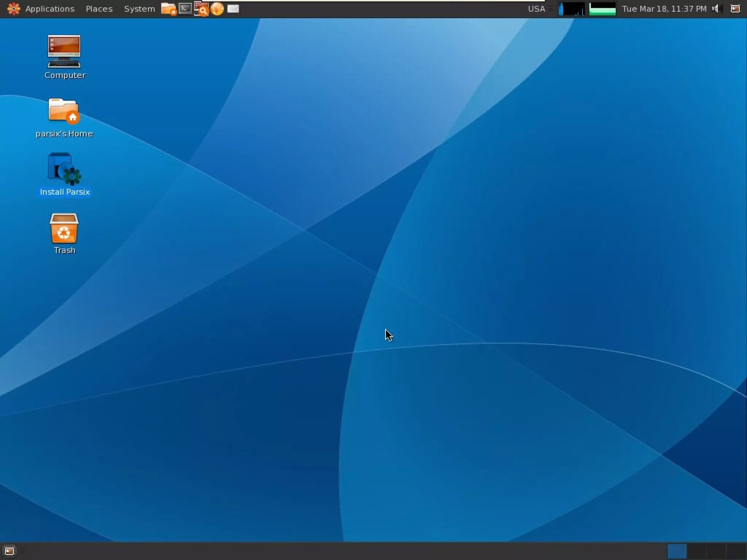Click the file search launcher icon
This screenshot has height=560, width=747.
pyautogui.click(x=201, y=9)
